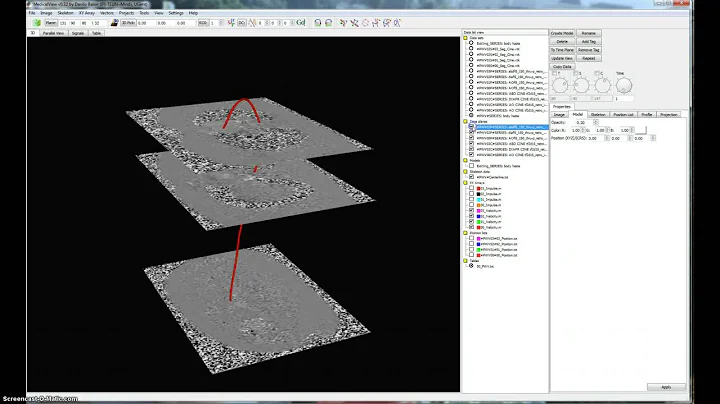Click the Plane toolbar button
Viewport: 720px width, 404px height.
click(51, 23)
